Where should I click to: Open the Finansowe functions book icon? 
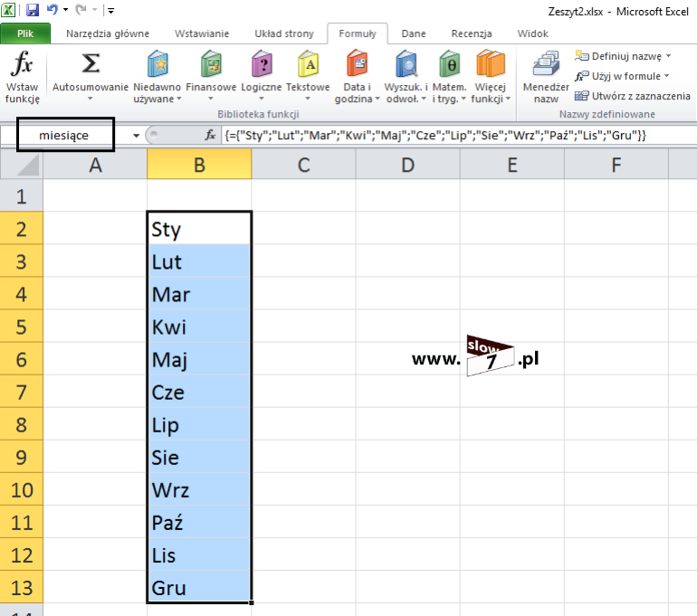pyautogui.click(x=211, y=63)
